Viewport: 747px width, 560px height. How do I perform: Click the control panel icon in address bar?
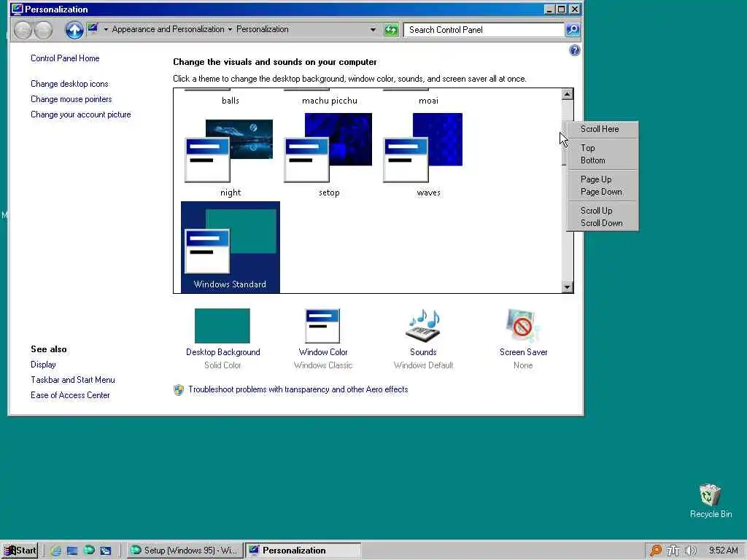pos(93,29)
